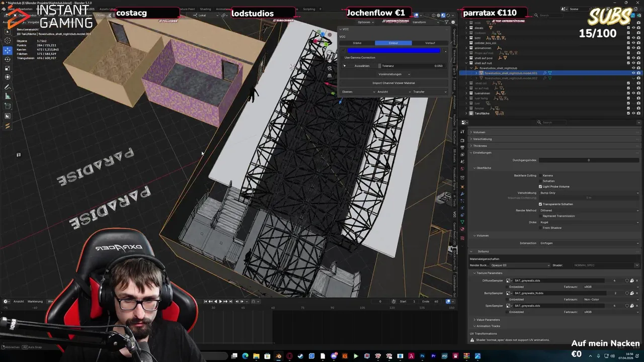Viewport: 644px width, 362px height.
Task: Uncheck Transparente Schatten
Action: pyautogui.click(x=540, y=204)
